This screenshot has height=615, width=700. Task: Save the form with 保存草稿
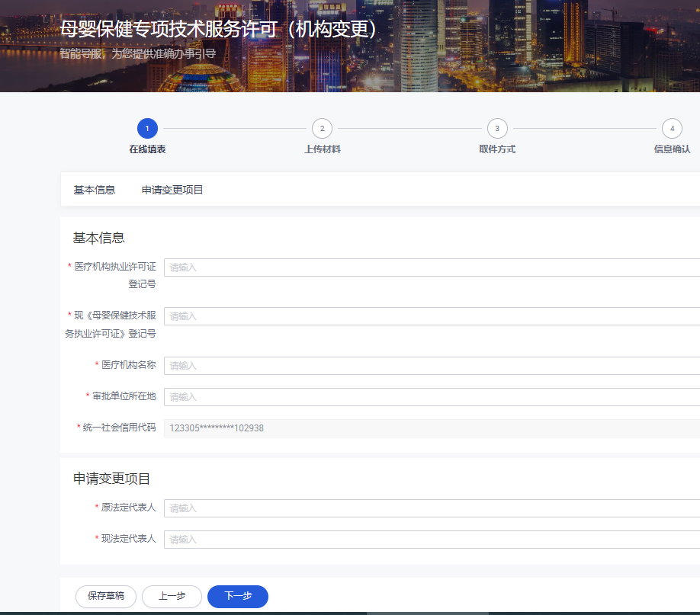[106, 596]
